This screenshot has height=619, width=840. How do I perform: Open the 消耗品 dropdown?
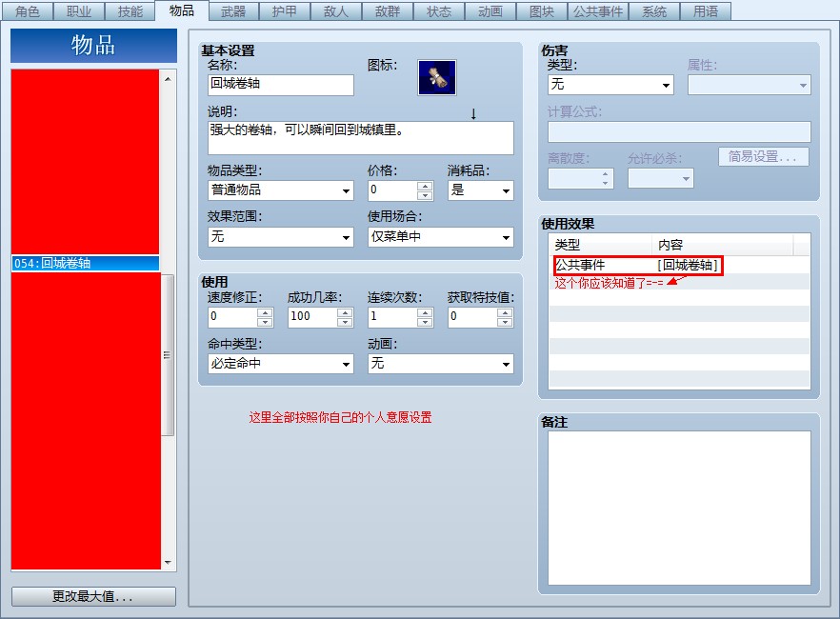[x=481, y=190]
